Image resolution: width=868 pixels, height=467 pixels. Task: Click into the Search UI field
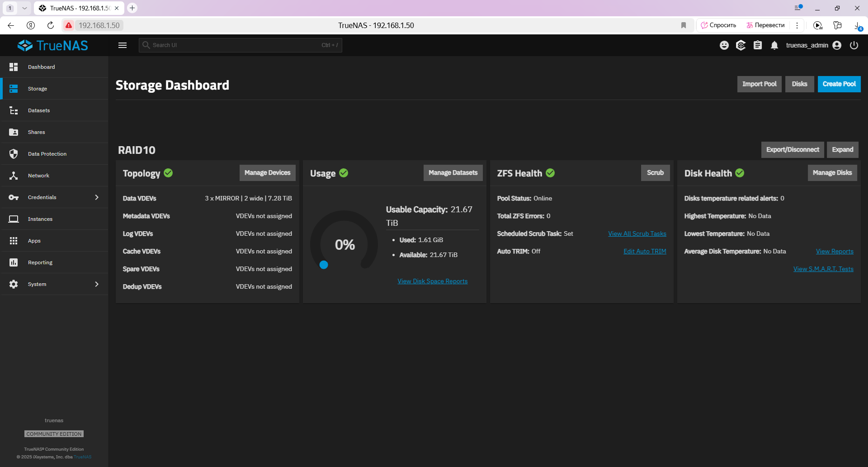pyautogui.click(x=240, y=45)
